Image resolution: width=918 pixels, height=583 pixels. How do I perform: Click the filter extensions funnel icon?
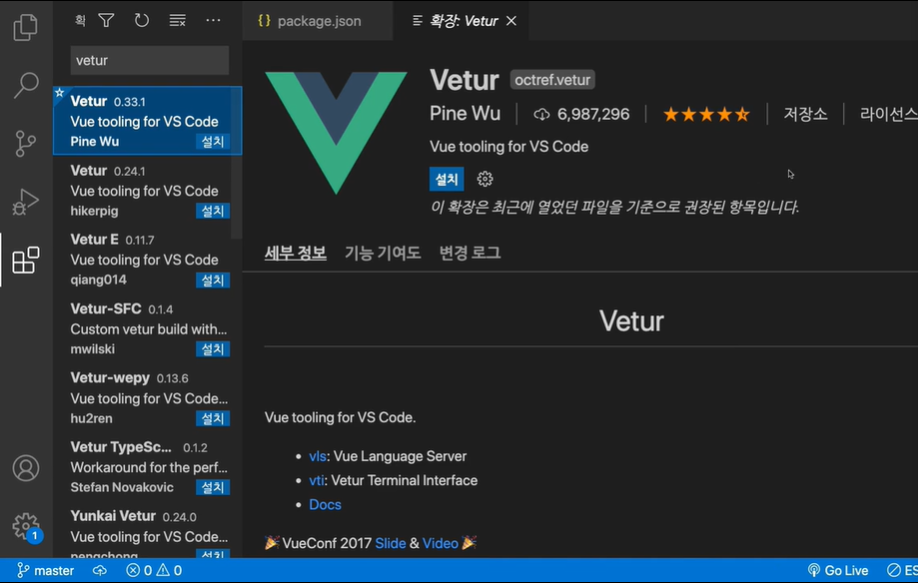pos(106,20)
